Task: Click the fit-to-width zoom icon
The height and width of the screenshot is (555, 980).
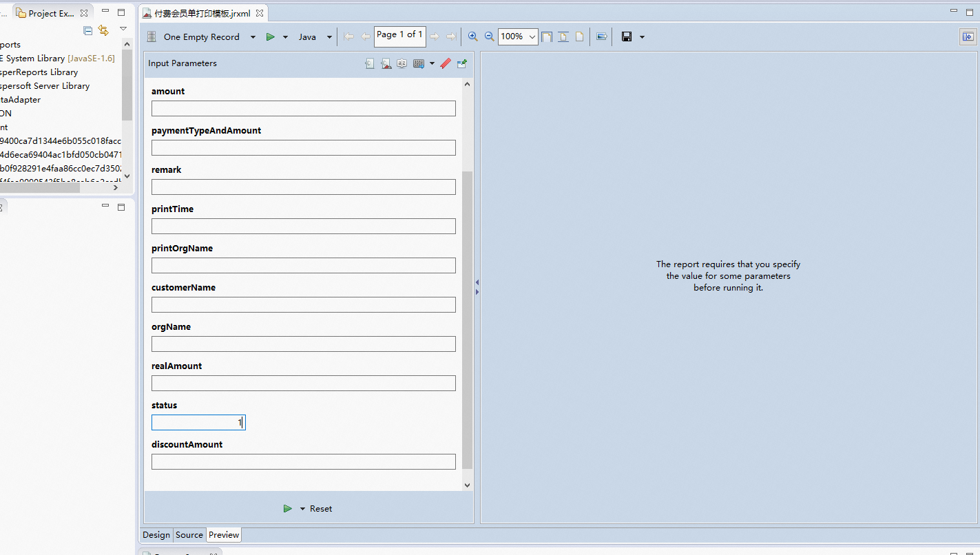Action: [x=563, y=36]
